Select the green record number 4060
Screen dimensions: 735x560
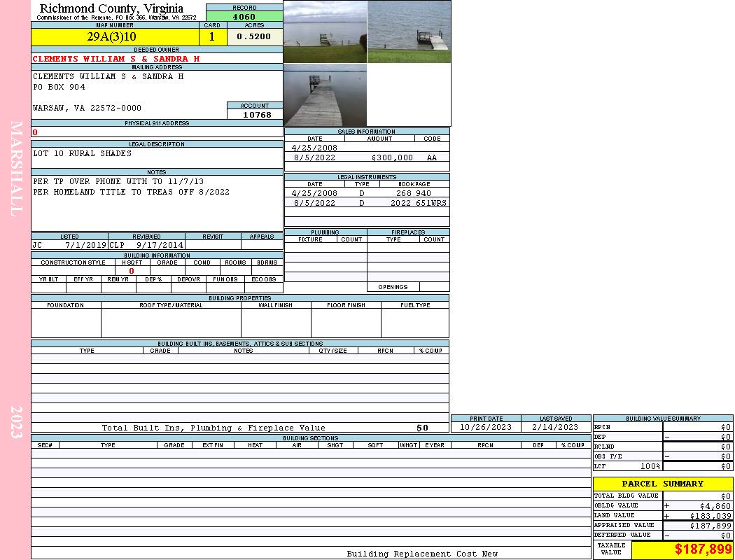tap(244, 17)
